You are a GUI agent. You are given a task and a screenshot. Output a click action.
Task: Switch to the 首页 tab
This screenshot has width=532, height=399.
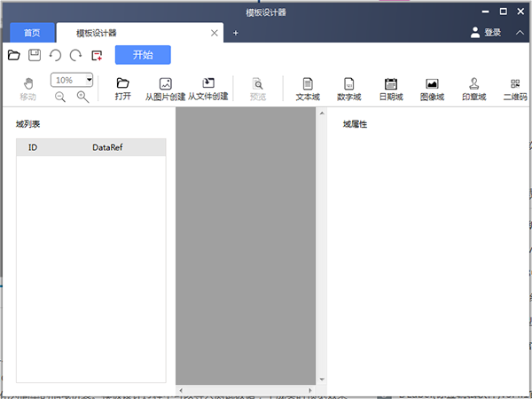tap(32, 33)
